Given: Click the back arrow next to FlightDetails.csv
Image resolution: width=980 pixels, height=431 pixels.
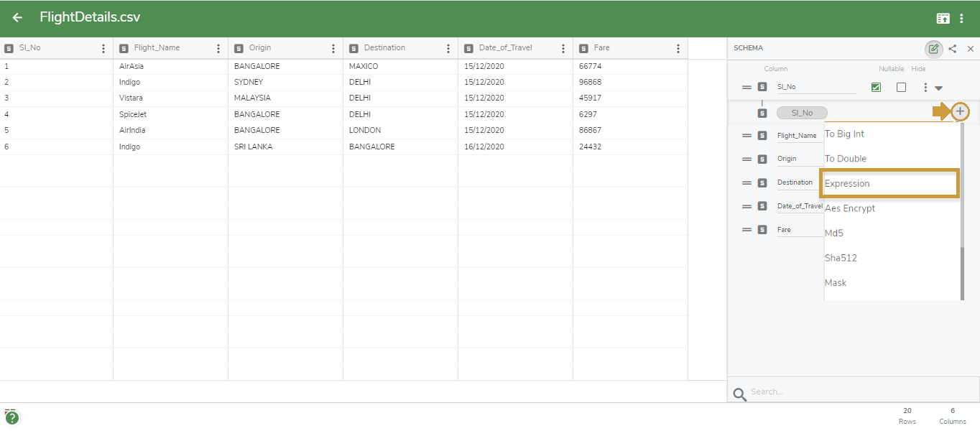Looking at the screenshot, I should (16, 17).
